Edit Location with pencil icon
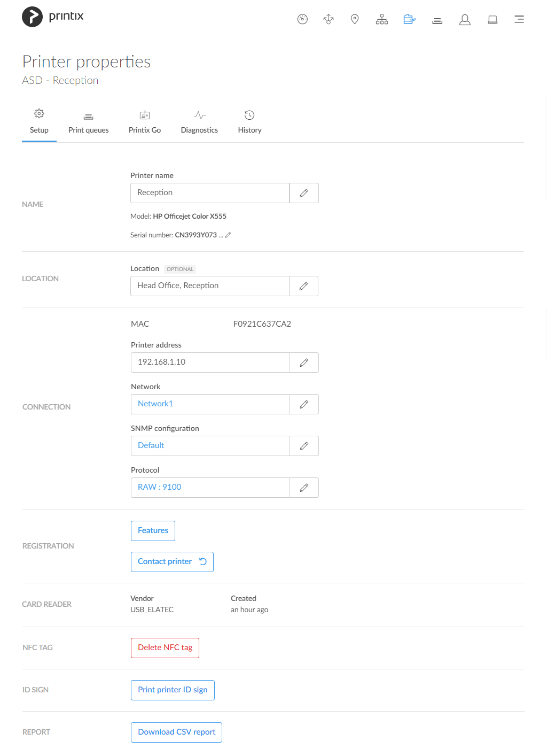Image resolution: width=547 pixels, height=756 pixels. pos(303,286)
